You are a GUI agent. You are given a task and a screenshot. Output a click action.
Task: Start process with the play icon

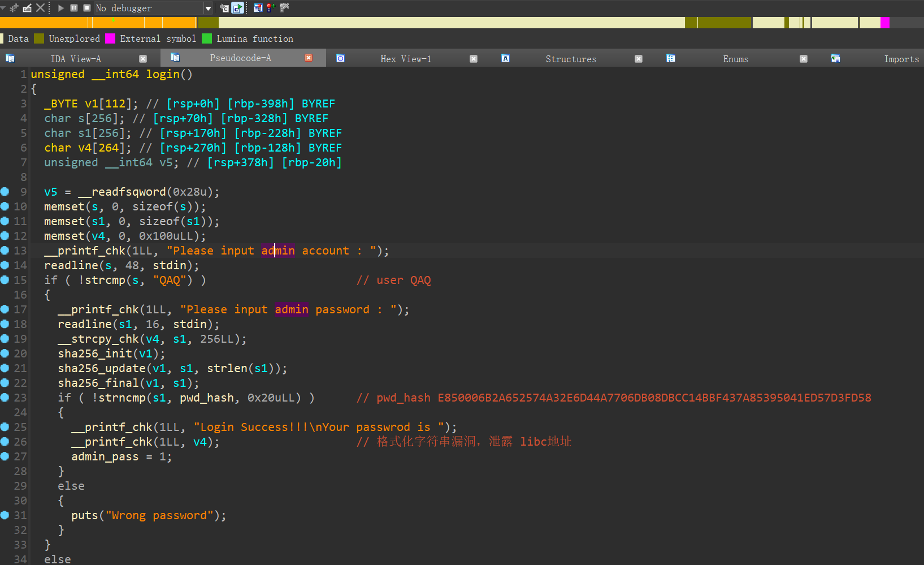point(61,8)
